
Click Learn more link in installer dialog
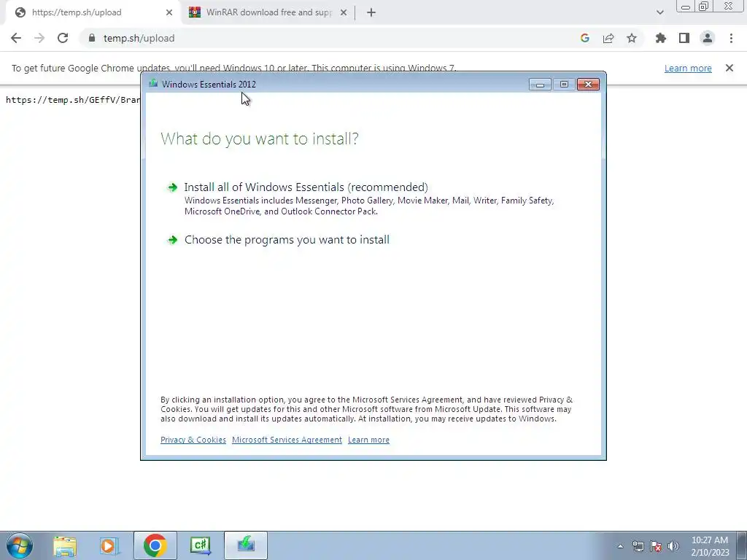click(368, 440)
